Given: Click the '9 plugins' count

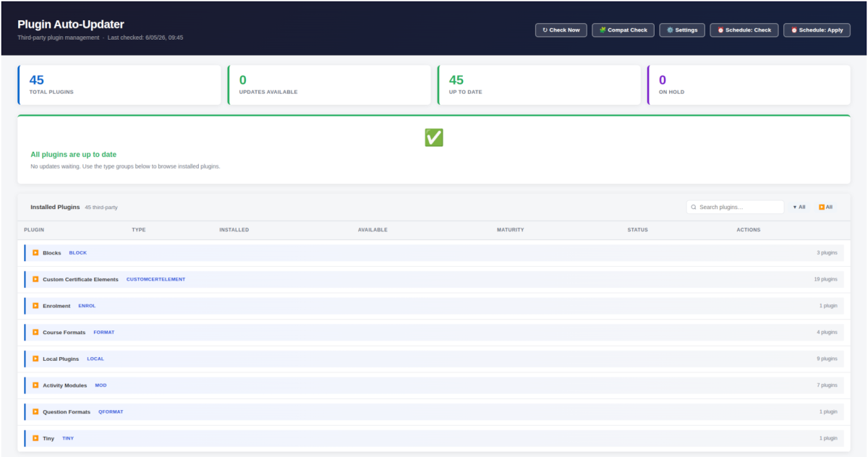Looking at the screenshot, I should pyautogui.click(x=827, y=359).
